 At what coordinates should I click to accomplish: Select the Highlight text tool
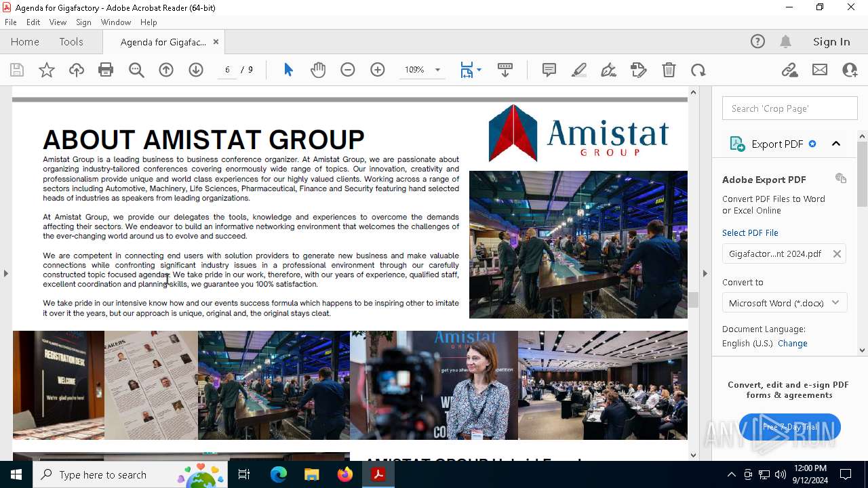tap(579, 70)
